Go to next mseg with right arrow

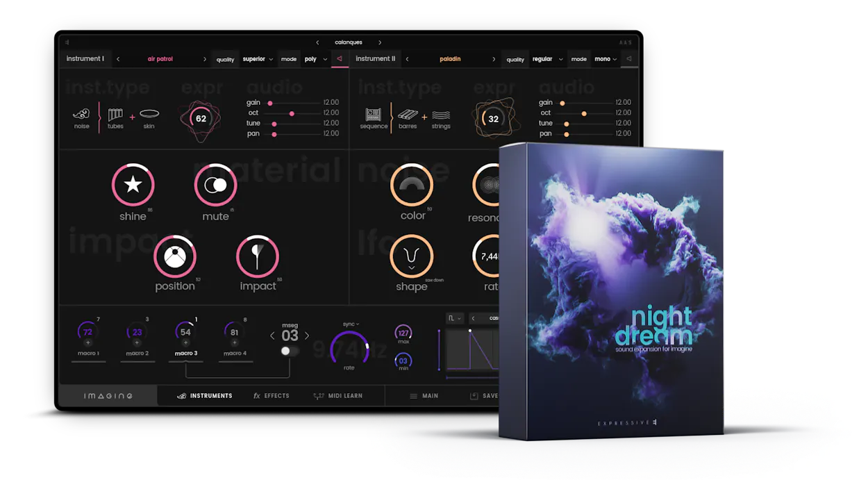(307, 336)
